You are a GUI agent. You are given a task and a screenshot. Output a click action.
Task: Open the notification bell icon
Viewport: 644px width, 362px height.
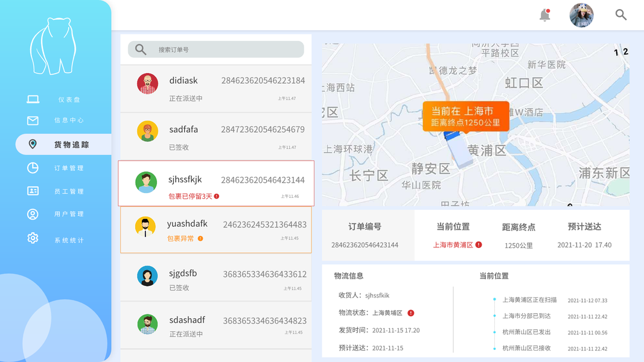click(544, 15)
